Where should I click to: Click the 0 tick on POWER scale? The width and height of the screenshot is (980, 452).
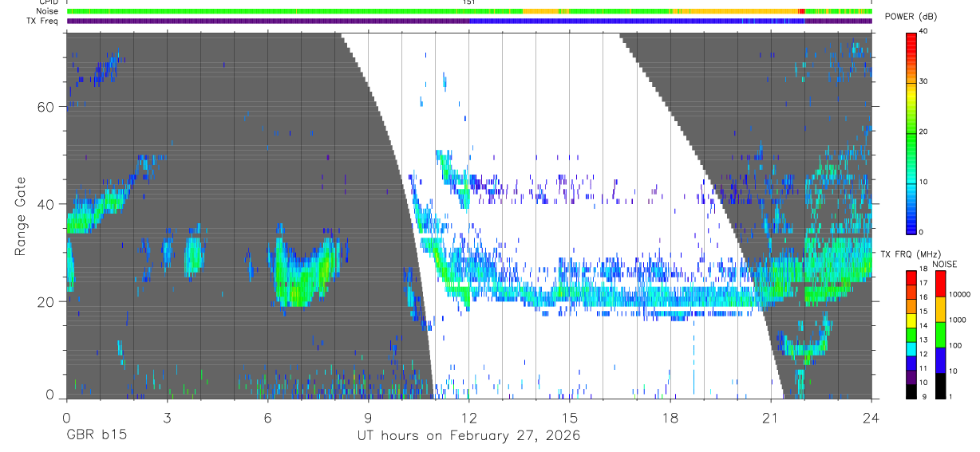pos(922,232)
